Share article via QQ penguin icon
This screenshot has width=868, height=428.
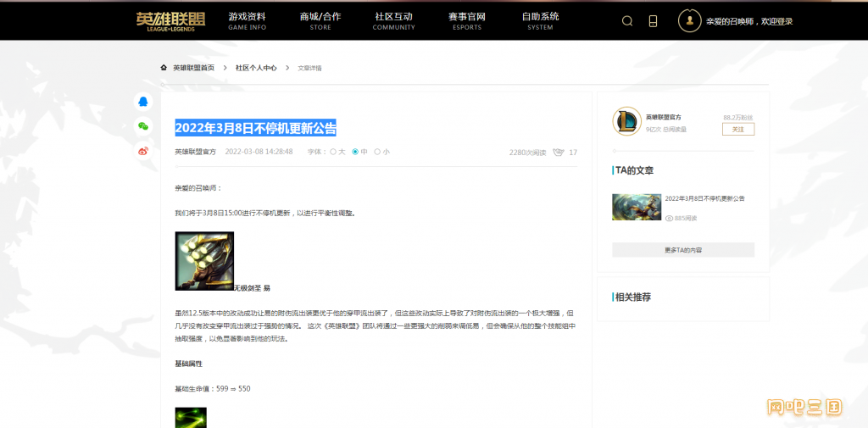pos(143,102)
